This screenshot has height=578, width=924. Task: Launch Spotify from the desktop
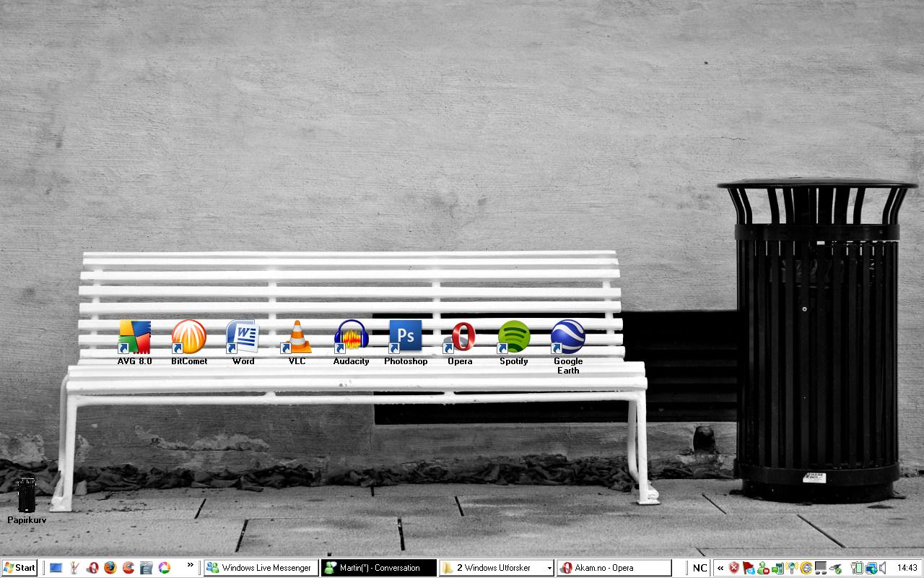514,342
